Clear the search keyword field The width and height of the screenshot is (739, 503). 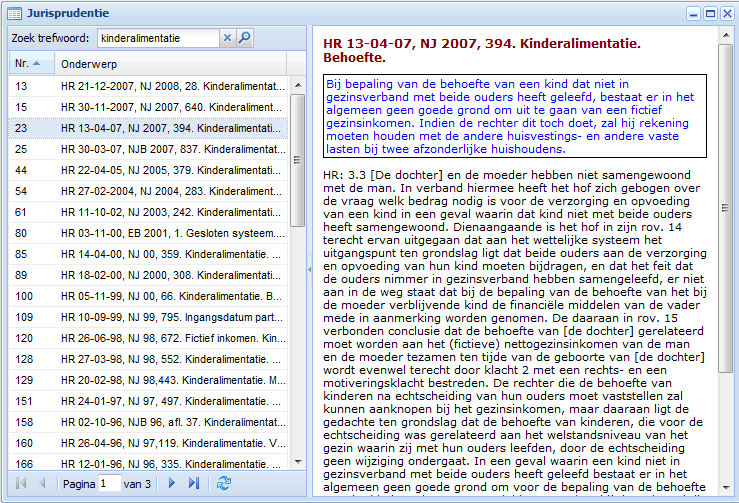[x=227, y=38]
